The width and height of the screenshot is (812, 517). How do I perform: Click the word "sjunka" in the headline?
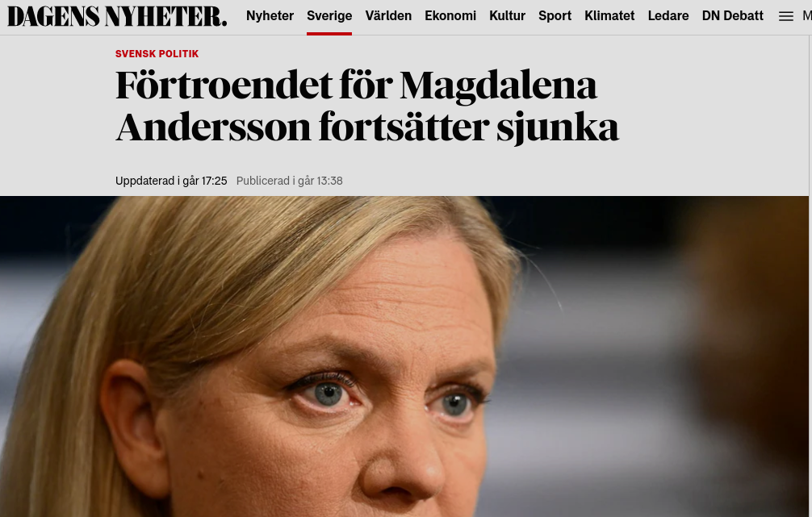(x=558, y=127)
